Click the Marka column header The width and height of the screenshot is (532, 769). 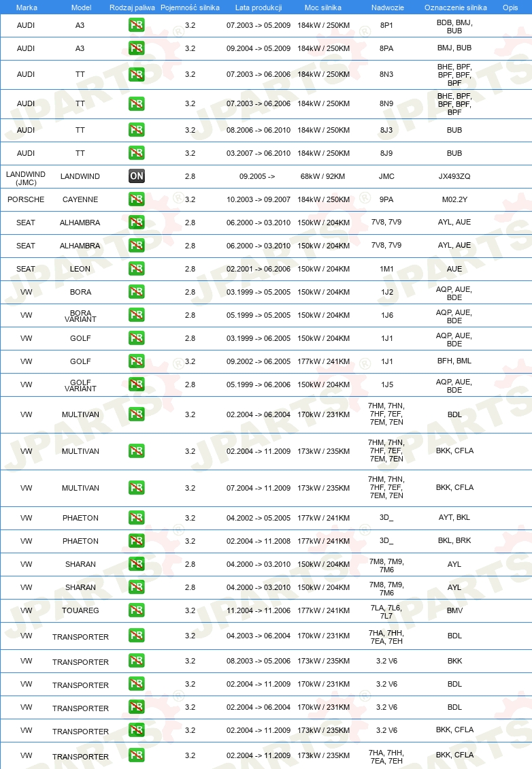pyautogui.click(x=27, y=7)
